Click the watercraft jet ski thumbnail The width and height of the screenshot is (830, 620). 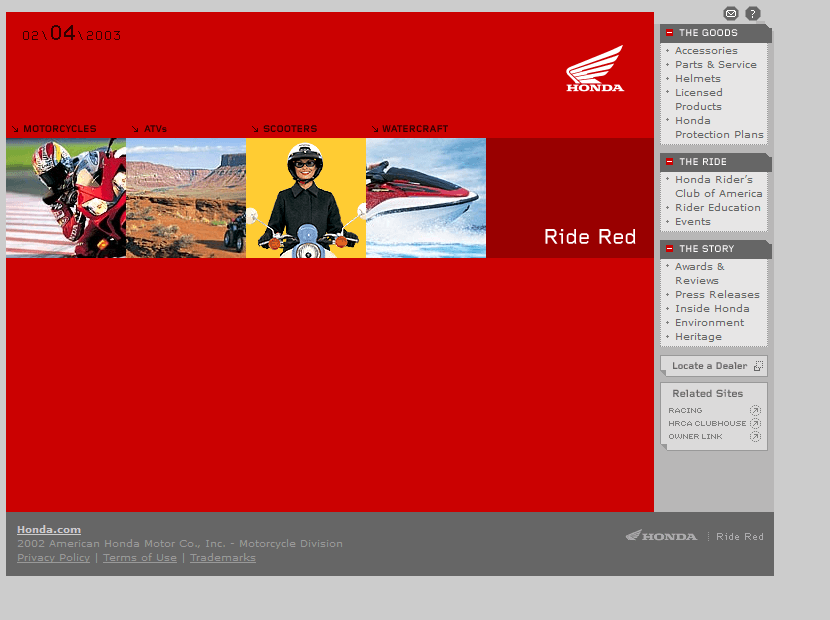426,198
